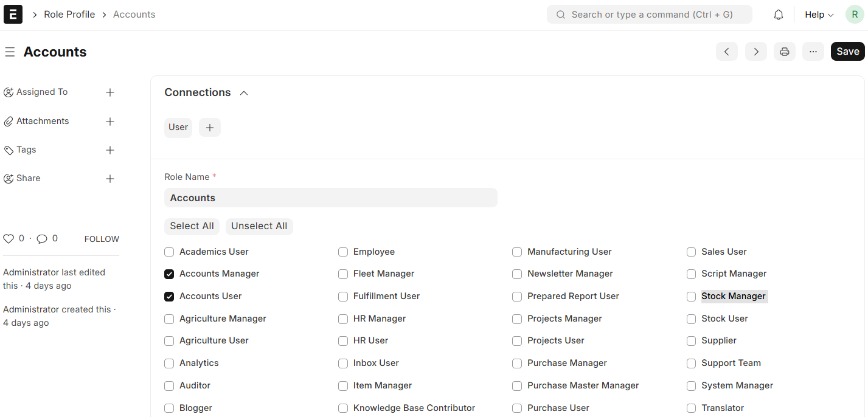This screenshot has width=868, height=417.
Task: Uncheck the Accounts Manager role
Action: (169, 274)
